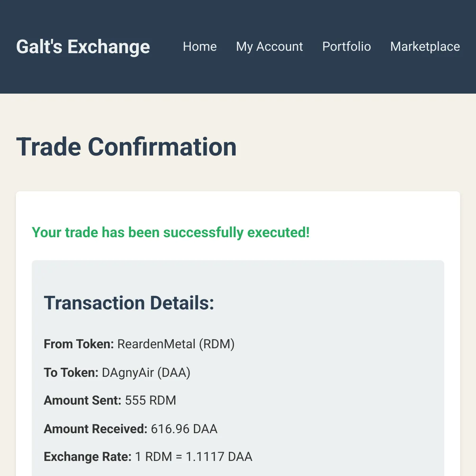Select the green trade success message
This screenshot has height=476, width=476.
(x=171, y=232)
